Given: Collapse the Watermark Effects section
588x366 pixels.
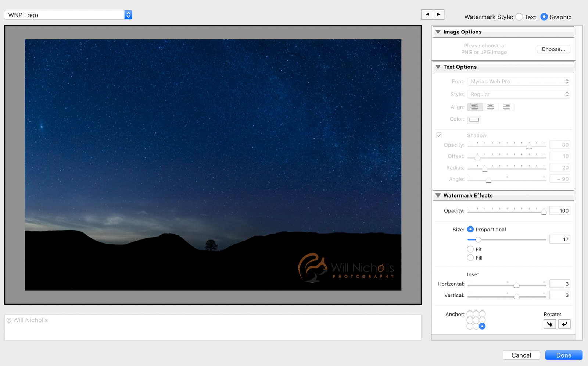Looking at the screenshot, I should [x=438, y=196].
